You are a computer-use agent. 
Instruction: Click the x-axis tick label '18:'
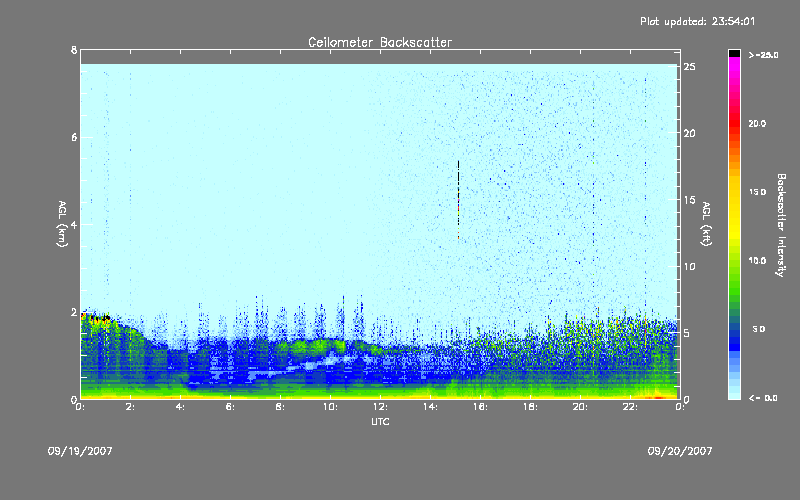[x=530, y=407]
